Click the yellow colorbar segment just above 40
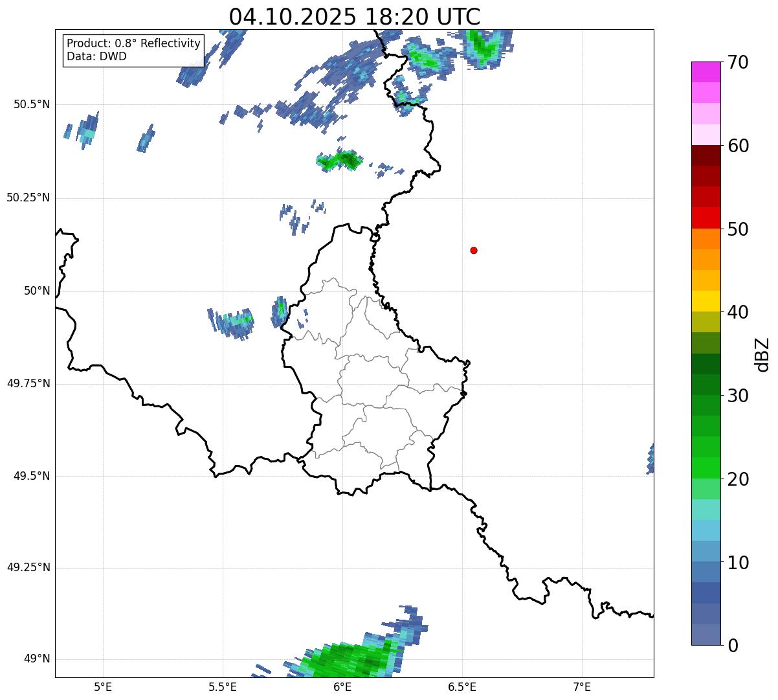 (706, 301)
